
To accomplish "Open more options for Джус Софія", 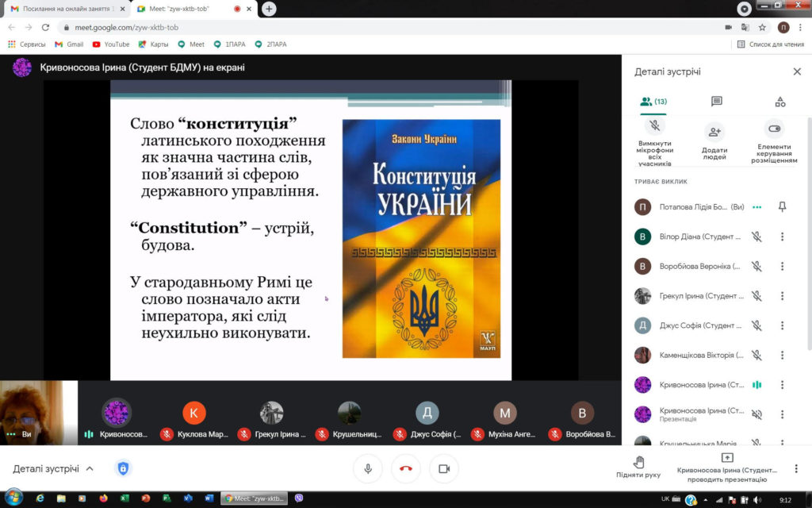I will (782, 325).
